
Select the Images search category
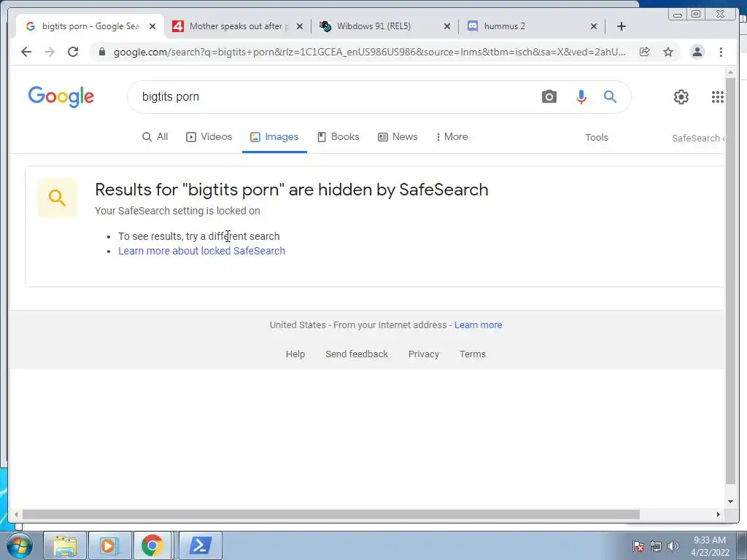tap(274, 136)
